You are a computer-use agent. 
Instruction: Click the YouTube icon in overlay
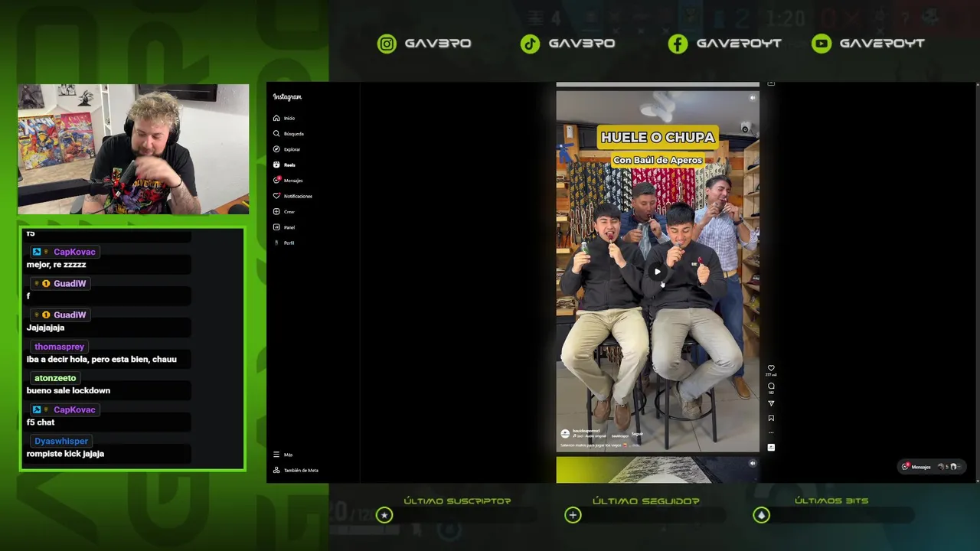click(822, 44)
